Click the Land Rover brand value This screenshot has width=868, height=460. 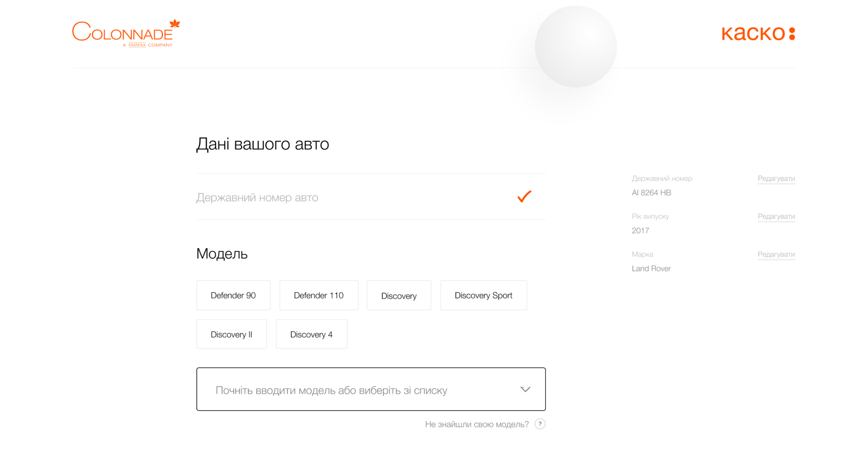pyautogui.click(x=651, y=268)
